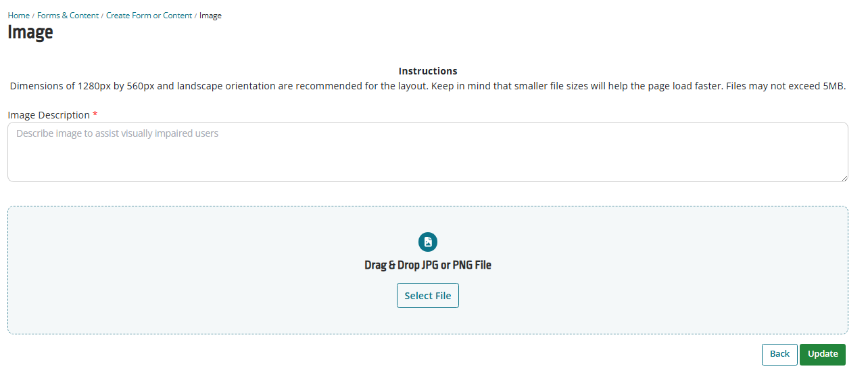Image resolution: width=868 pixels, height=375 pixels.
Task: Click the Back button
Action: [x=779, y=354]
